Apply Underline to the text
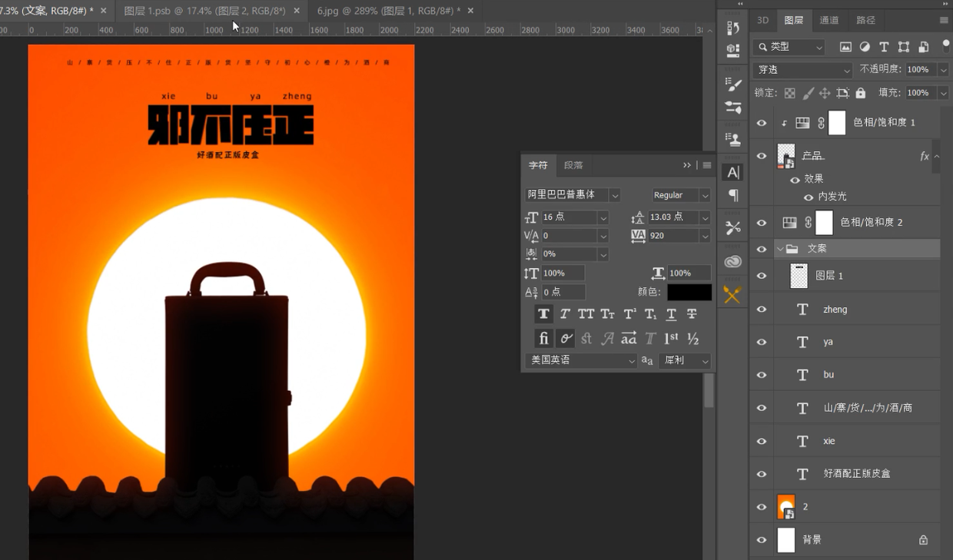This screenshot has height=560, width=953. pyautogui.click(x=671, y=314)
